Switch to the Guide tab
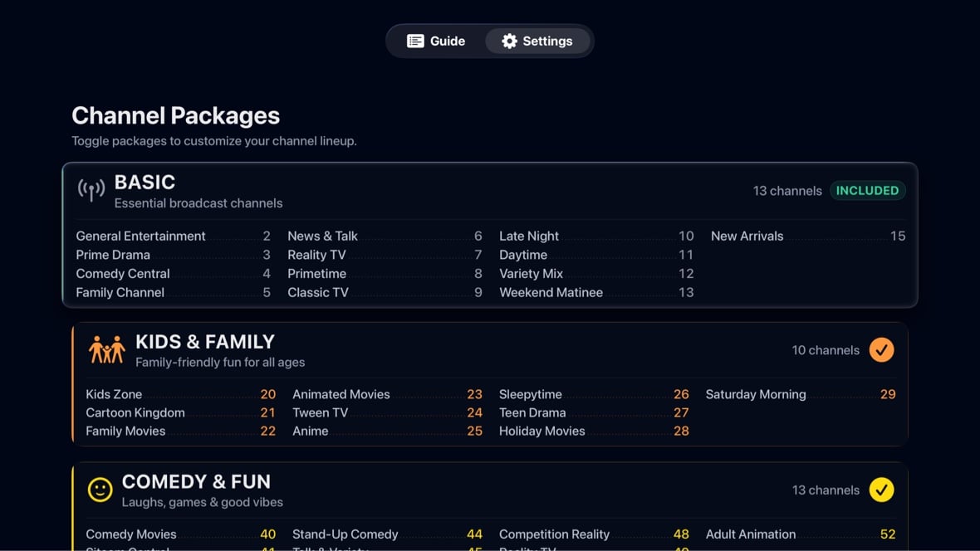This screenshot has height=551, width=980. pos(435,41)
